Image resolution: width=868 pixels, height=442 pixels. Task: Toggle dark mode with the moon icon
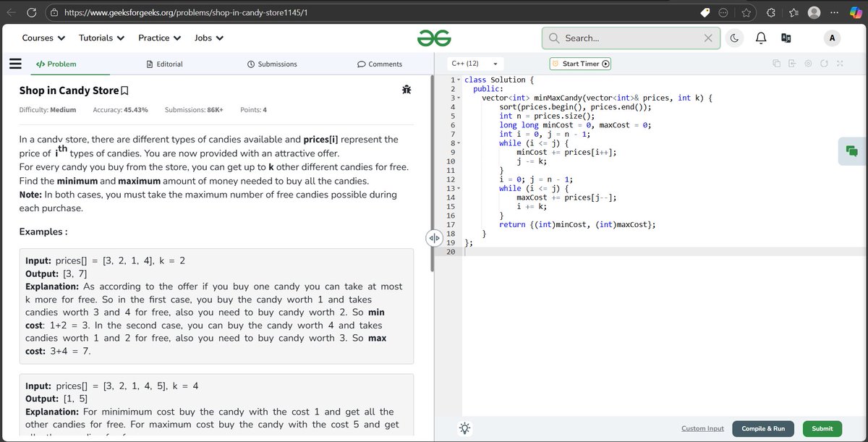[734, 38]
